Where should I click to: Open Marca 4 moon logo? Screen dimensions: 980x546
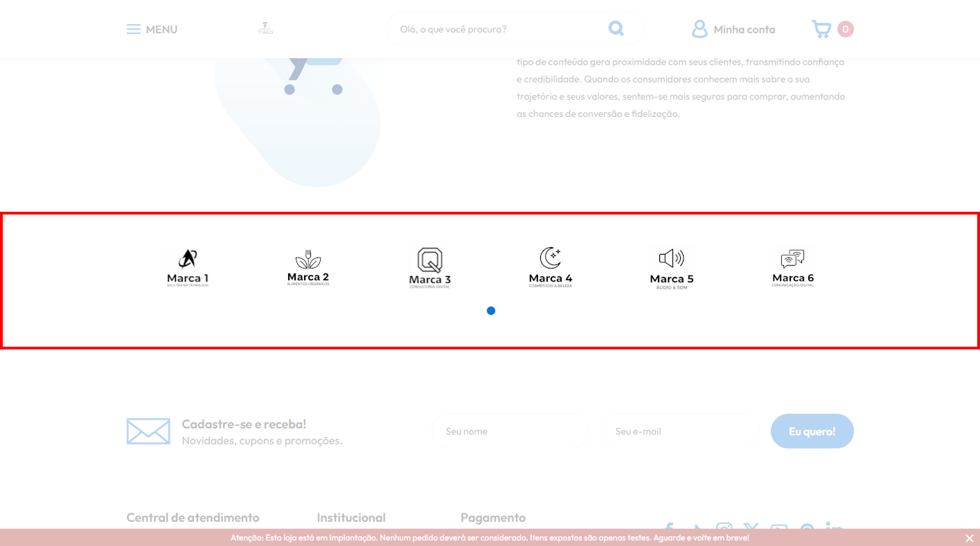tap(551, 267)
